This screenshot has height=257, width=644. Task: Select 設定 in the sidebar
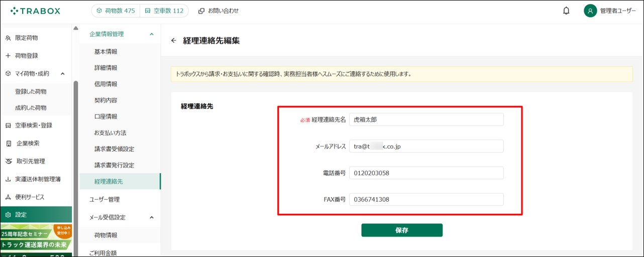(36, 215)
